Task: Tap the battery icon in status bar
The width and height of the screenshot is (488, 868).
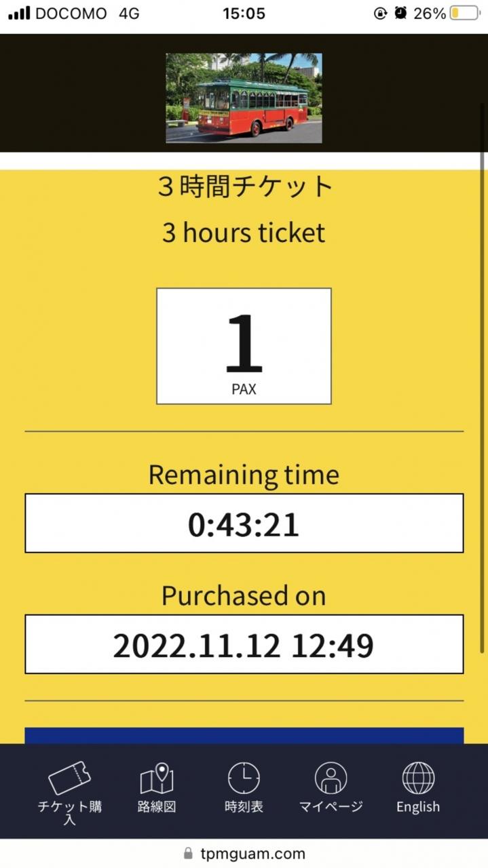Action: coord(464,13)
